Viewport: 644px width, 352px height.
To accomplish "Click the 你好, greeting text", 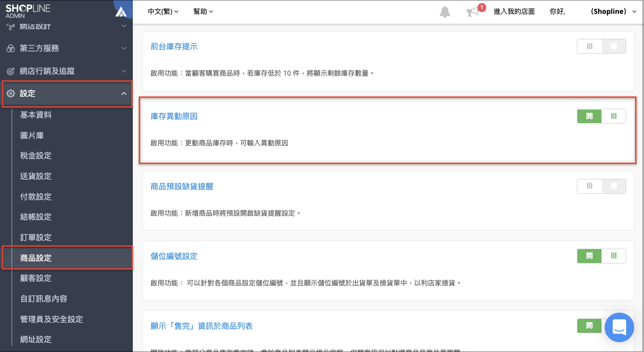I will [557, 12].
